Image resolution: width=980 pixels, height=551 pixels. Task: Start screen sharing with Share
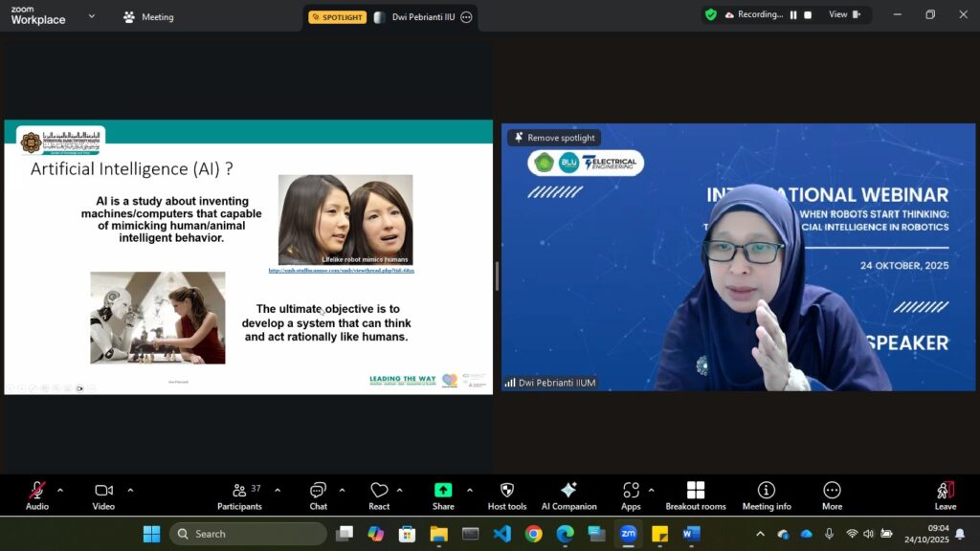click(442, 495)
